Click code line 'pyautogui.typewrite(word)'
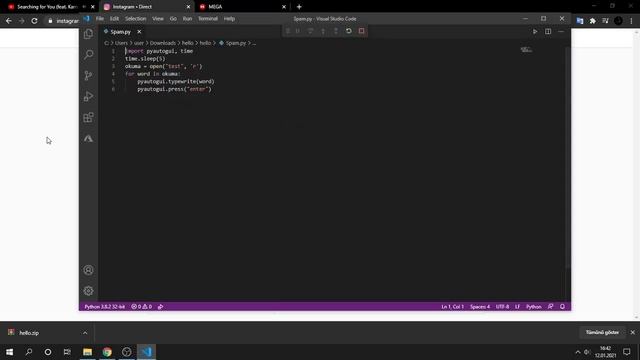Screen dimensions: 640x360 176,82
